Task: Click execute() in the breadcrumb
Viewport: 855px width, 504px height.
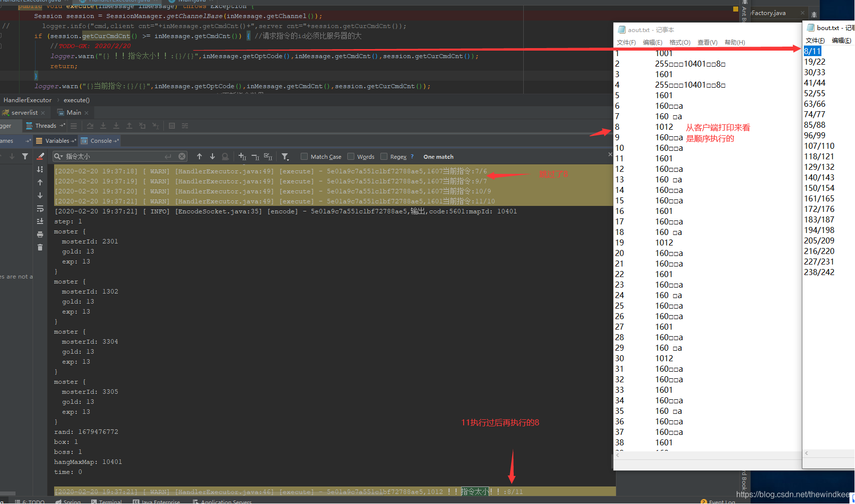Action: 77,100
